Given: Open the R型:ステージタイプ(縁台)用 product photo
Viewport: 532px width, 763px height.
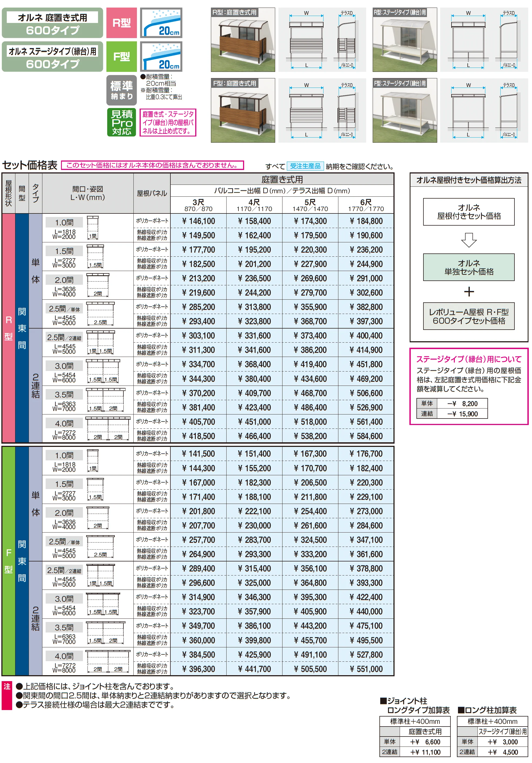Looking at the screenshot, I should tap(405, 39).
